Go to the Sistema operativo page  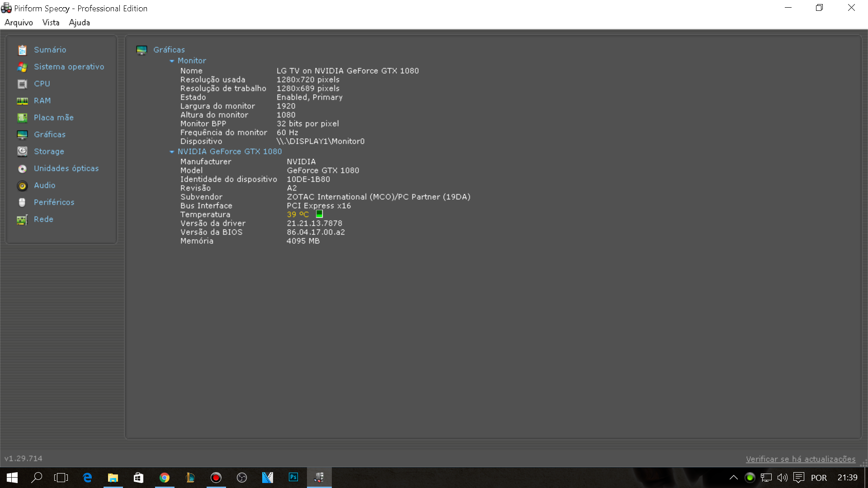point(69,67)
